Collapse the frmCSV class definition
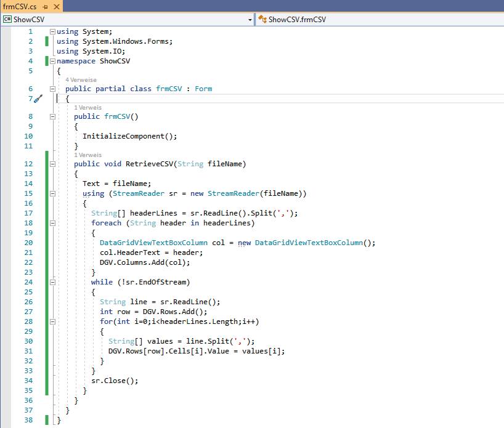The image size is (504, 428). pos(52,89)
